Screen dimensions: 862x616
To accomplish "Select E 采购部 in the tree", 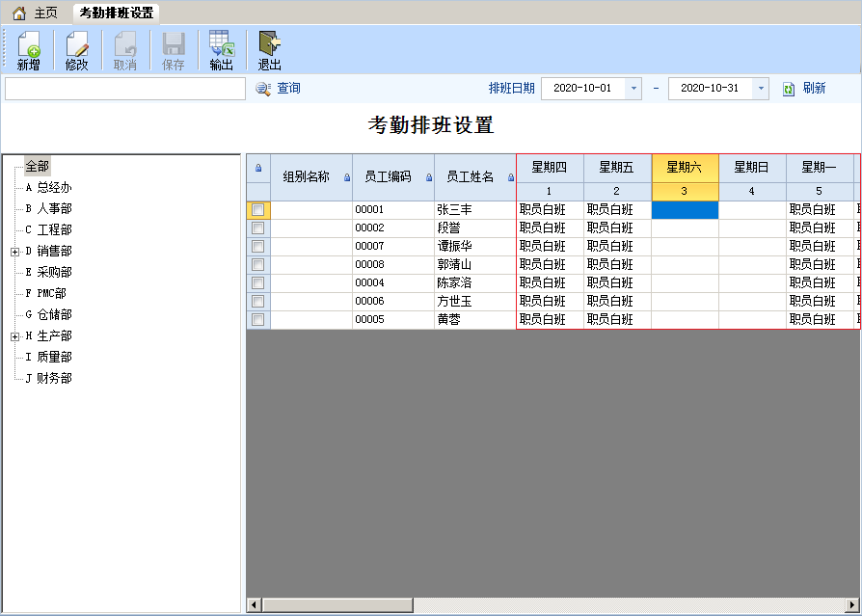I will 48,273.
